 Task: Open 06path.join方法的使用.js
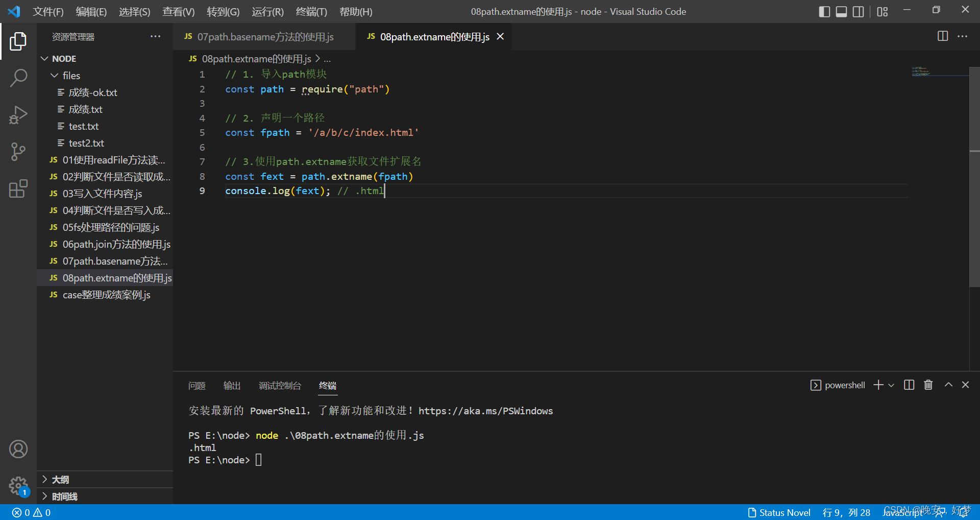click(x=105, y=244)
